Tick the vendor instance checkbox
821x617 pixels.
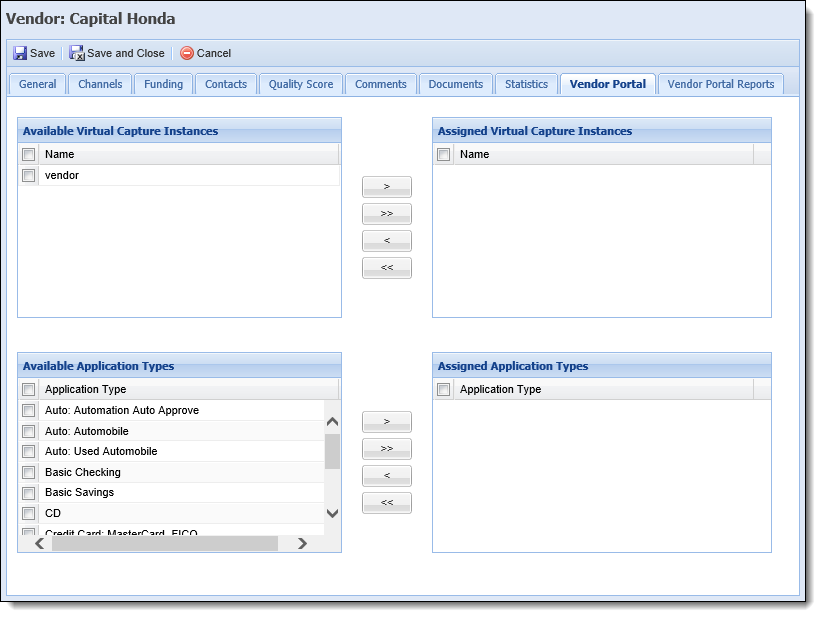click(x=29, y=175)
